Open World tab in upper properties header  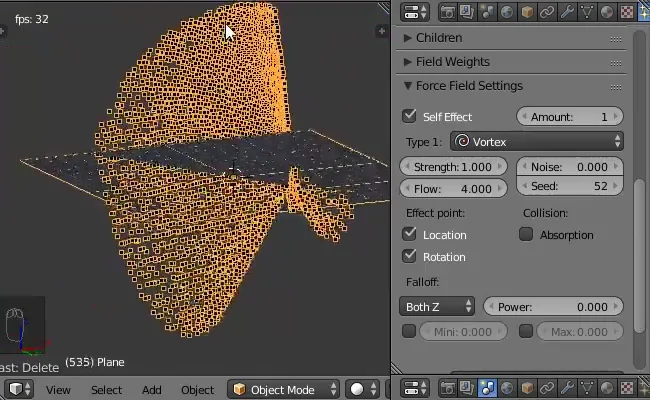coord(508,12)
